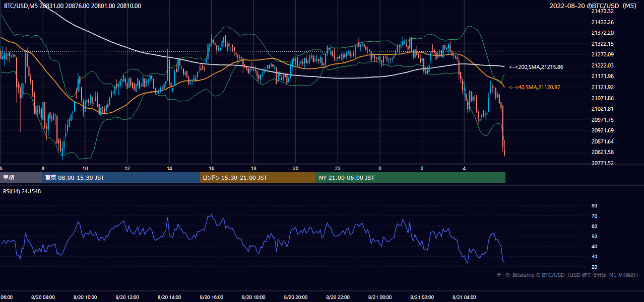Click the 8/20 20:00 bottom time label

[296, 297]
